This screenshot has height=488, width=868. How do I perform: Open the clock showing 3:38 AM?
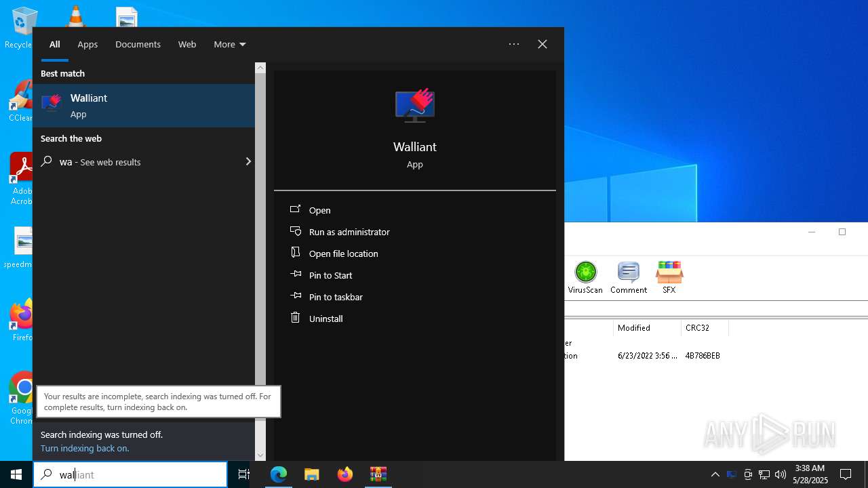point(810,474)
